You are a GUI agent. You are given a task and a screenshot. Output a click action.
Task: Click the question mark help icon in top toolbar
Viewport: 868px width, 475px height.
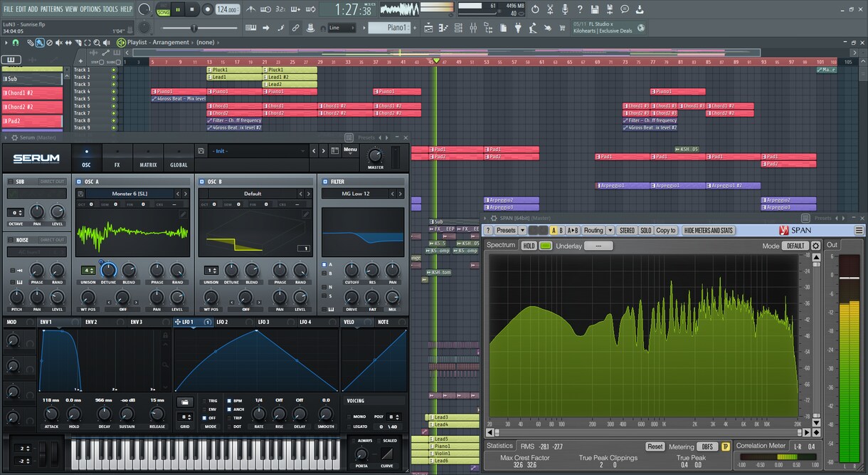click(581, 9)
